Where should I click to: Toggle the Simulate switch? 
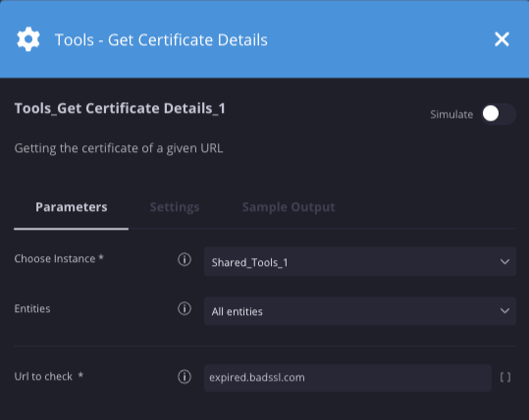[x=499, y=114]
